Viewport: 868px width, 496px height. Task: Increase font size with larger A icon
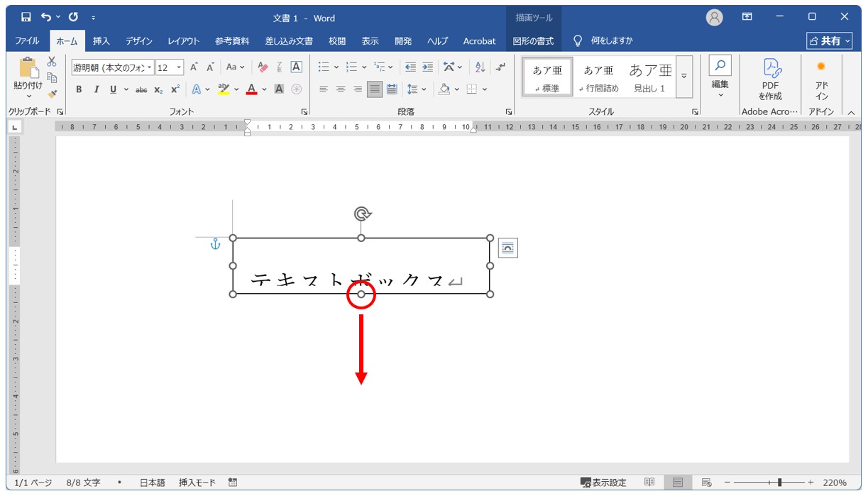(x=194, y=67)
